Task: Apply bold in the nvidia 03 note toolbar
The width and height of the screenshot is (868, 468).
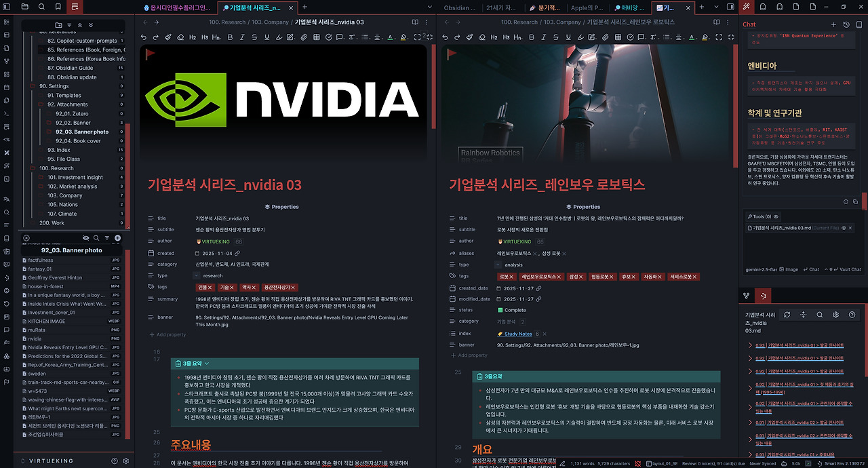Action: [x=230, y=37]
